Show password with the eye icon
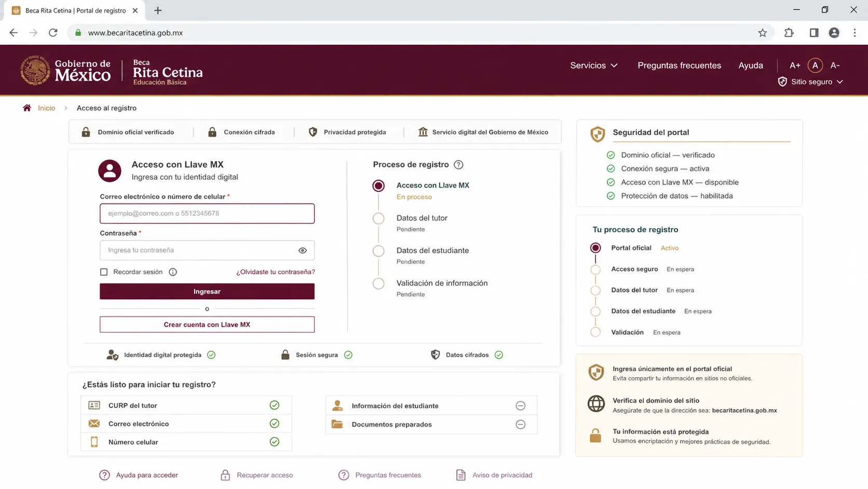The height and width of the screenshot is (489, 868). [303, 250]
